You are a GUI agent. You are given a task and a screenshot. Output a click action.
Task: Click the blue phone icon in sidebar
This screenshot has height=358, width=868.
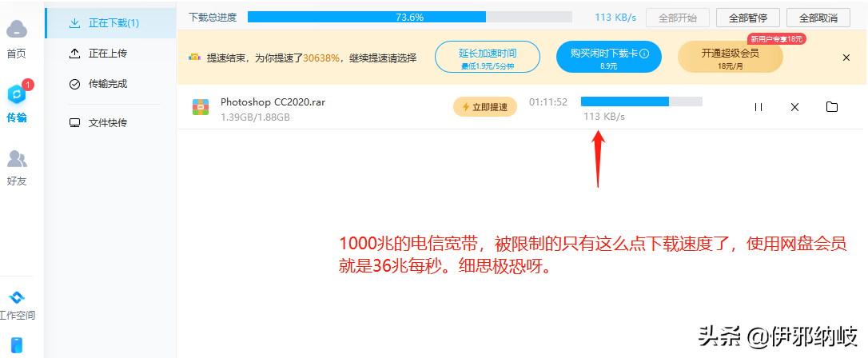(x=17, y=344)
